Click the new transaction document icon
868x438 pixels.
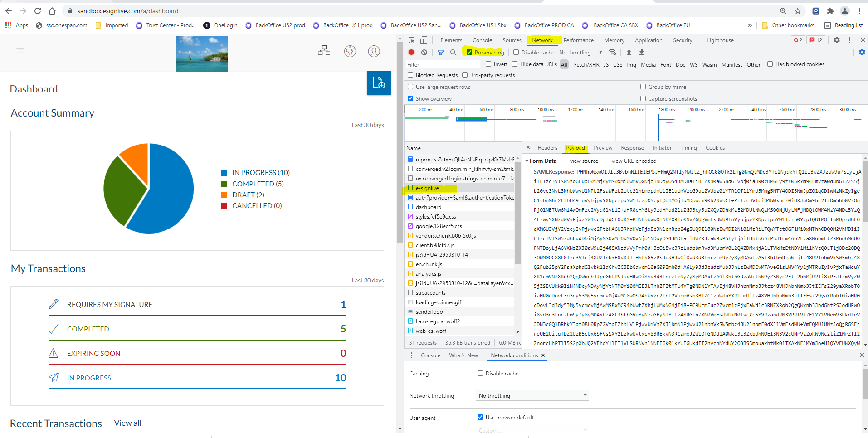[378, 83]
